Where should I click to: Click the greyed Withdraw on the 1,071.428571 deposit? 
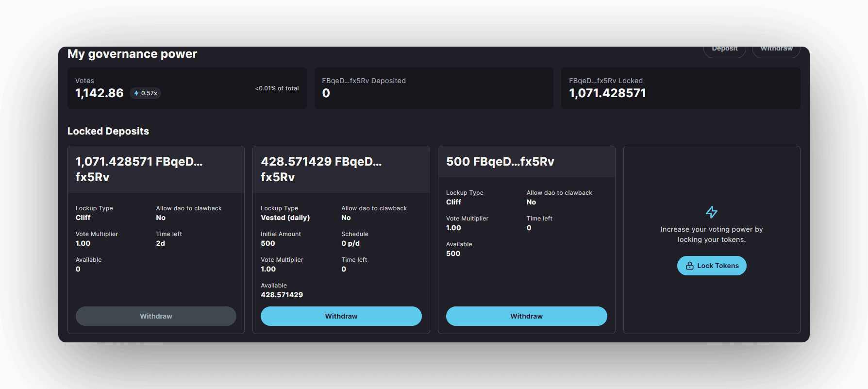(156, 316)
